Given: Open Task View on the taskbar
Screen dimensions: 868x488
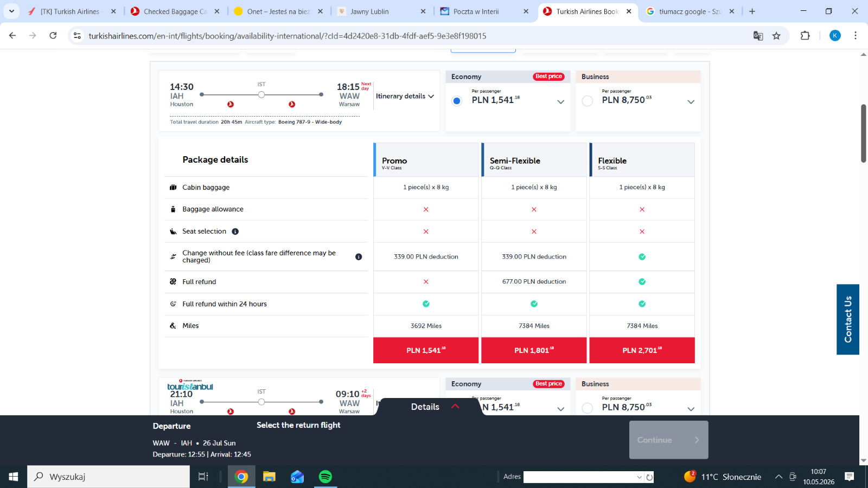Looking at the screenshot, I should [x=203, y=477].
